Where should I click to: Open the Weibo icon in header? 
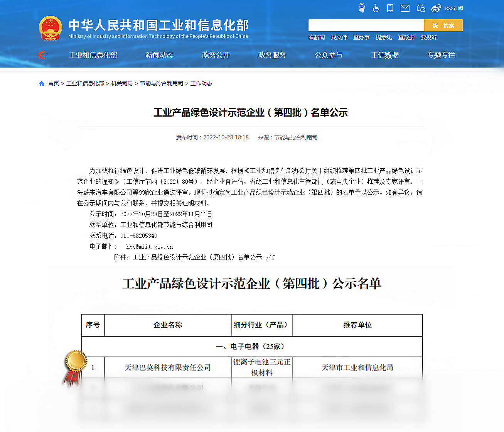pos(436,8)
